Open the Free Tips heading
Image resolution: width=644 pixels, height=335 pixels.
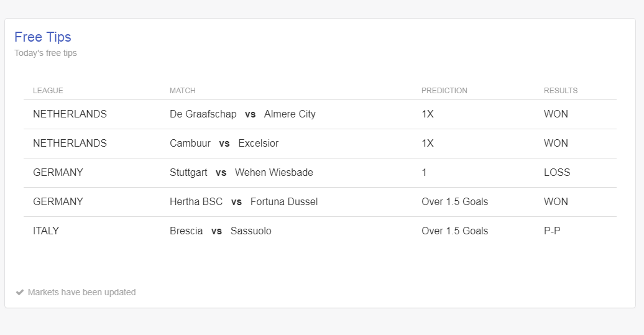(x=43, y=37)
